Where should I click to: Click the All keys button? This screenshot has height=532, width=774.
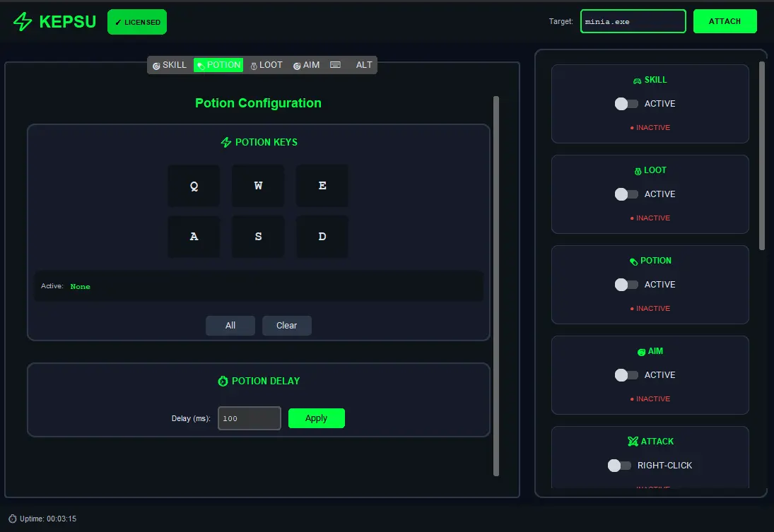click(230, 326)
